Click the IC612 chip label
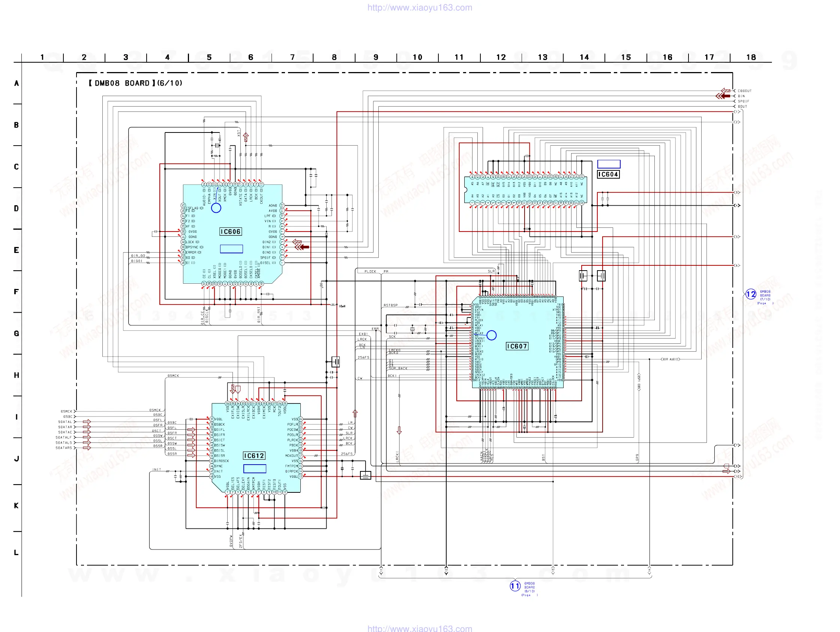 tap(254, 456)
